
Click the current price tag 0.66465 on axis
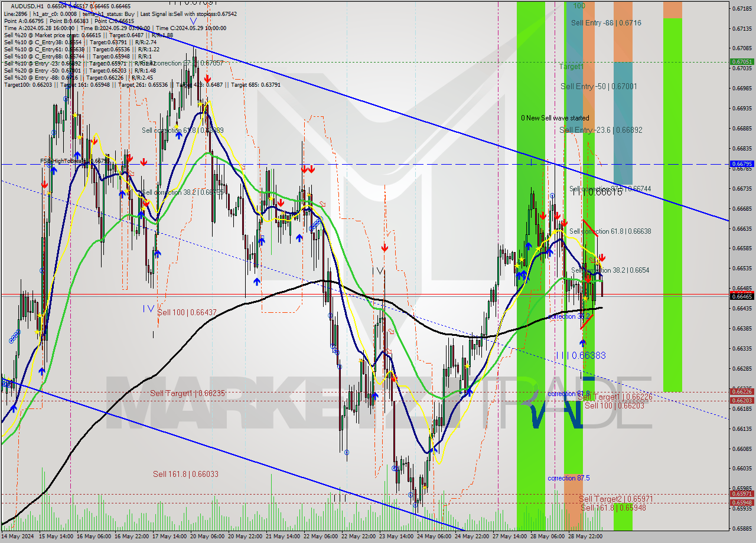742,296
